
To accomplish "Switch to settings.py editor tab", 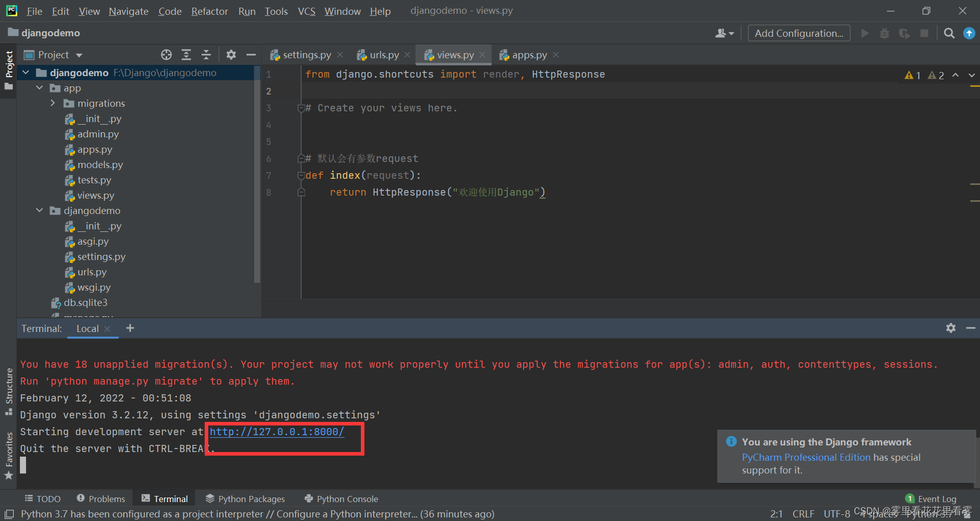I will tap(307, 55).
